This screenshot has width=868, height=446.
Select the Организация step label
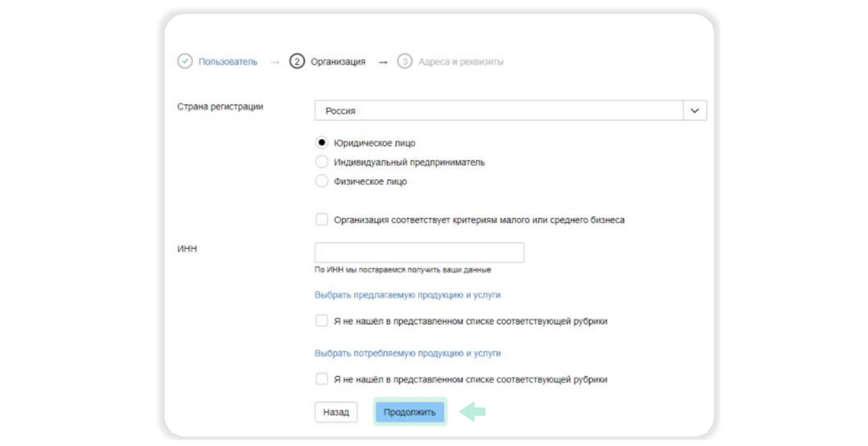[338, 62]
